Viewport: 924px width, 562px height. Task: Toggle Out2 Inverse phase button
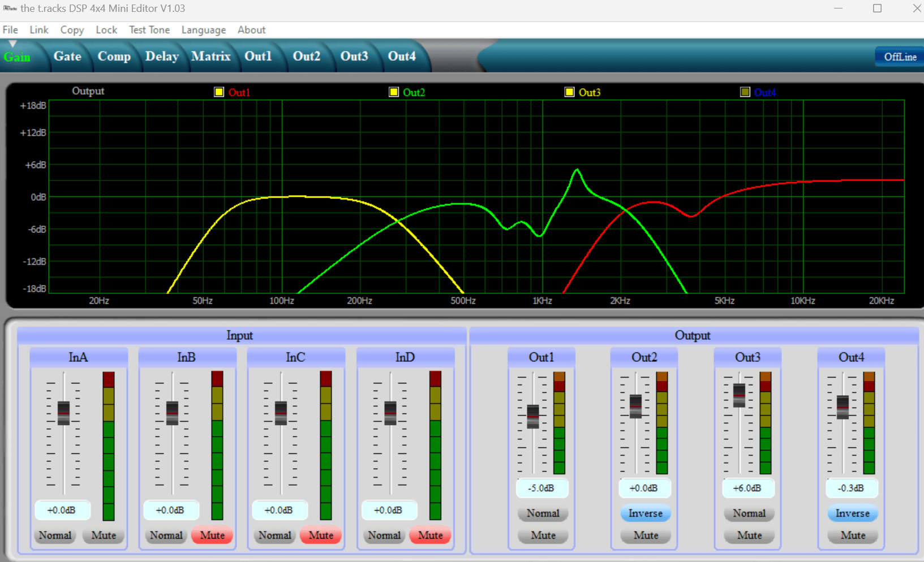click(x=645, y=513)
